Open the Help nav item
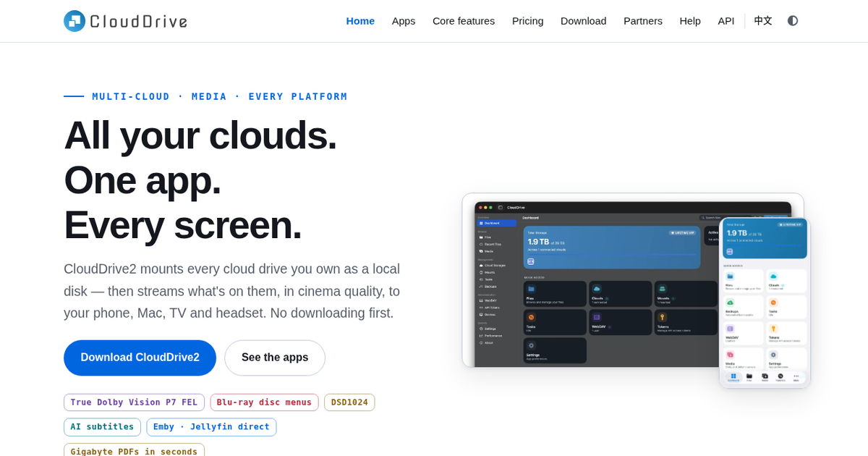 pyautogui.click(x=690, y=20)
